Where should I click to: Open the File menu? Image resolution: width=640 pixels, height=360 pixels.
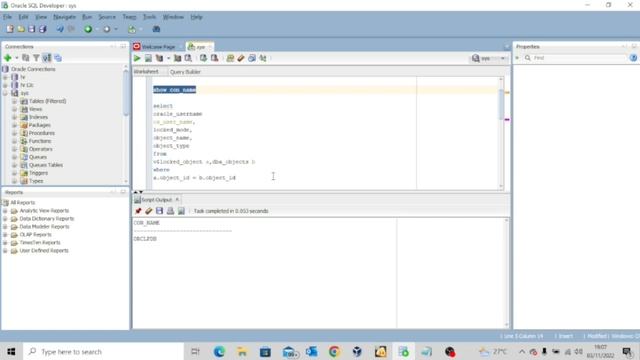coord(7,17)
